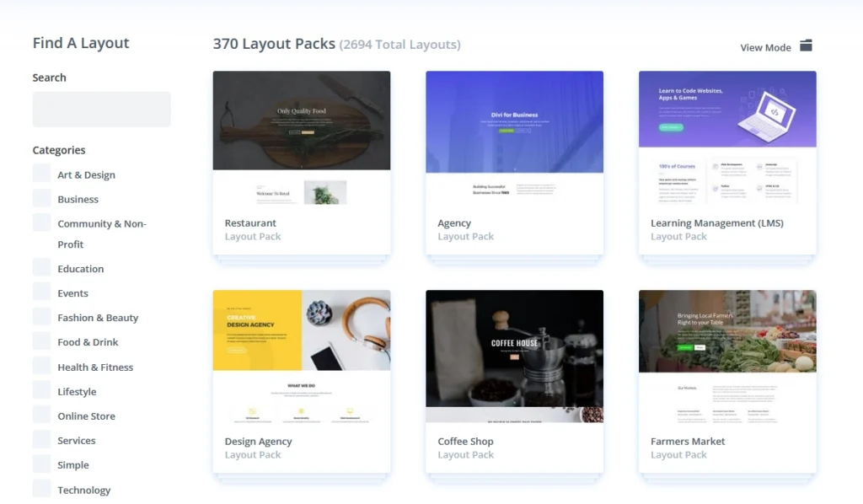Enable the Technology category filter
The image size is (863, 504).
(x=41, y=489)
